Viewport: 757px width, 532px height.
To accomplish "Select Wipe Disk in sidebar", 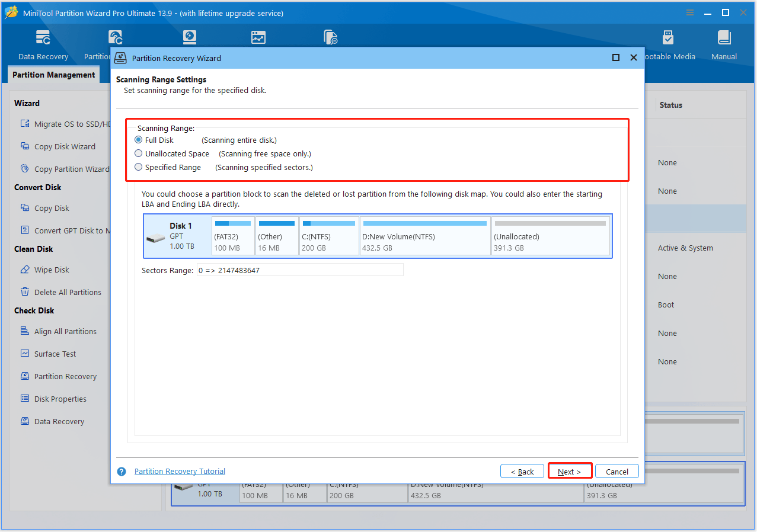I will [x=44, y=270].
